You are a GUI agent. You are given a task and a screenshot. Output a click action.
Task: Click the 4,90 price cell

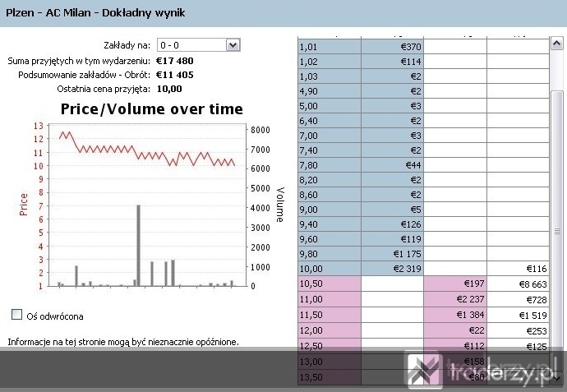click(x=330, y=91)
